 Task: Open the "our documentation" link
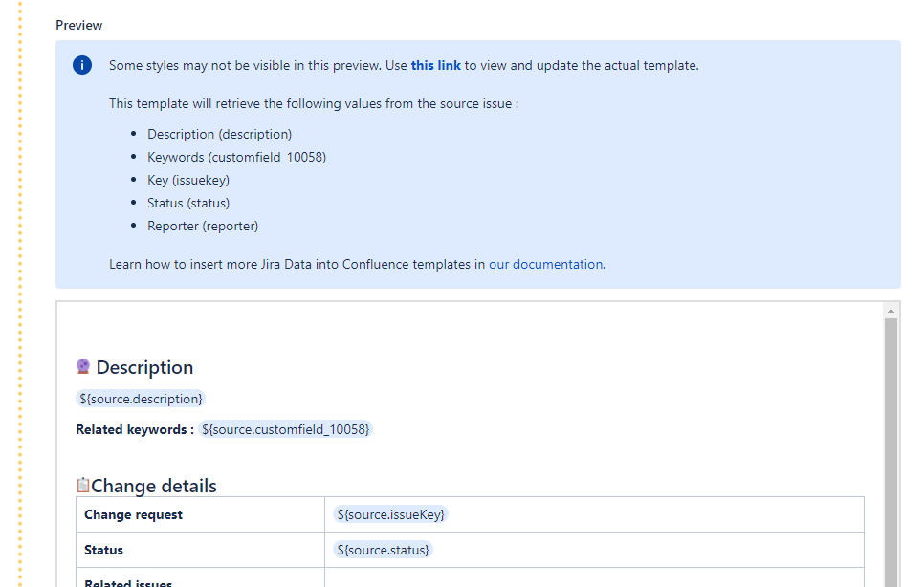click(x=545, y=264)
